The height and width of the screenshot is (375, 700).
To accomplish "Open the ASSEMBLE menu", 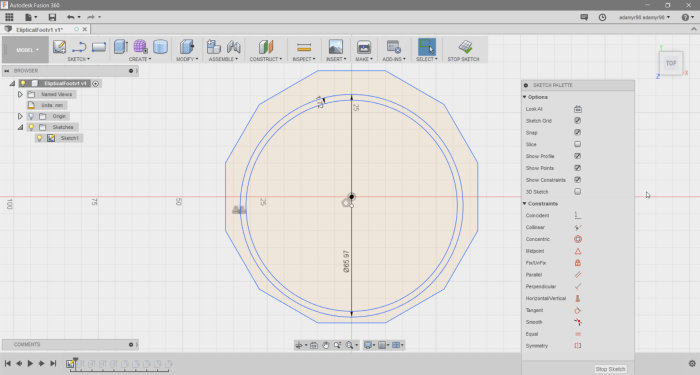I will (x=223, y=59).
